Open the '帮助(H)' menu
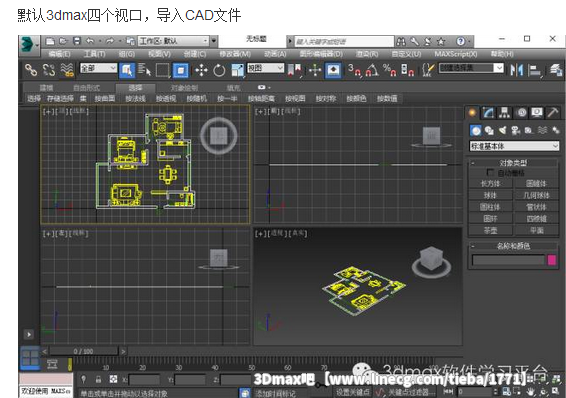The width and height of the screenshot is (566, 398). pos(502,54)
